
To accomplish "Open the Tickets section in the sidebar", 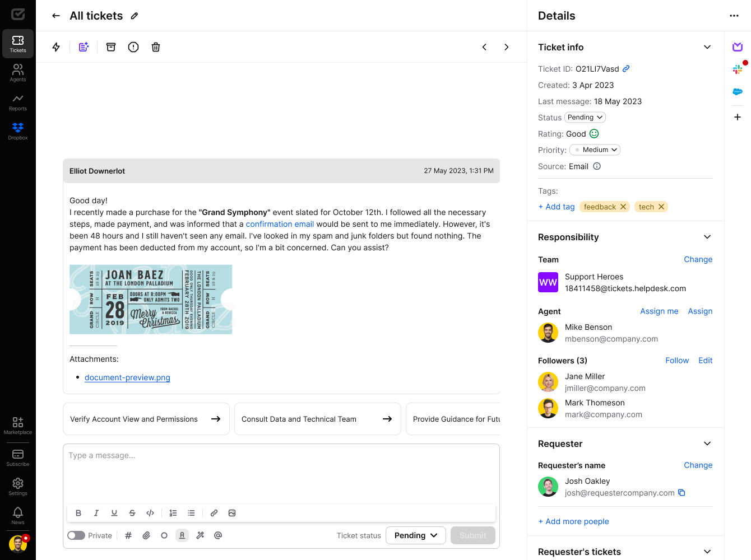I will coord(18,44).
